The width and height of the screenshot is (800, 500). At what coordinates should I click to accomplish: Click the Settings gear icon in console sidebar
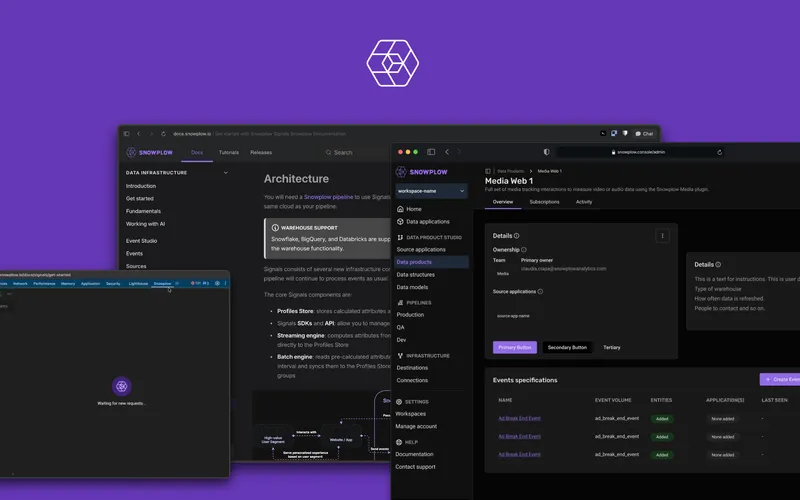(x=399, y=402)
